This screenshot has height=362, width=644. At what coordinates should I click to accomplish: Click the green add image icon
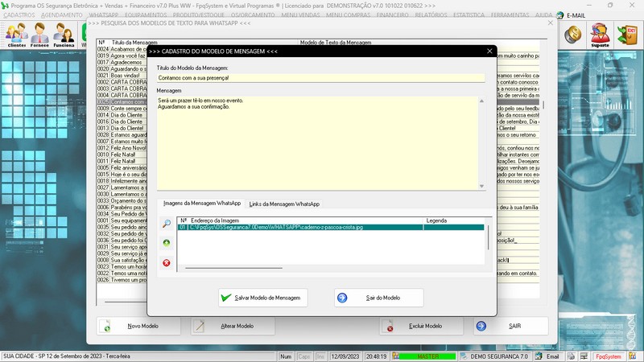click(x=166, y=242)
